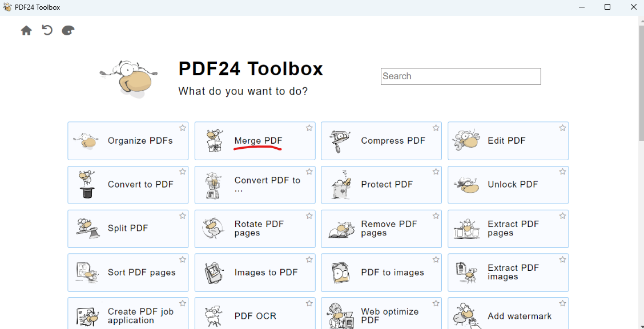Click the PDF OCR sheep icon

pos(214,316)
